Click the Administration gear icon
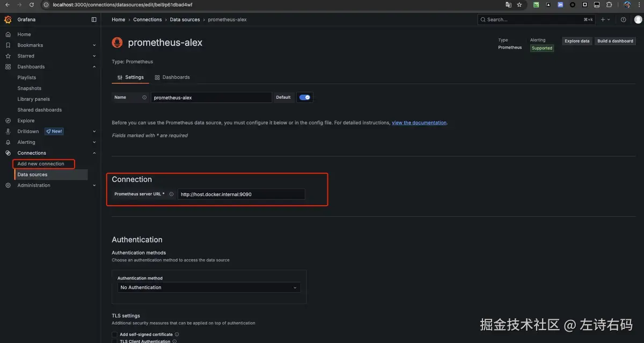Viewport: 644px width, 343px height. [x=8, y=185]
